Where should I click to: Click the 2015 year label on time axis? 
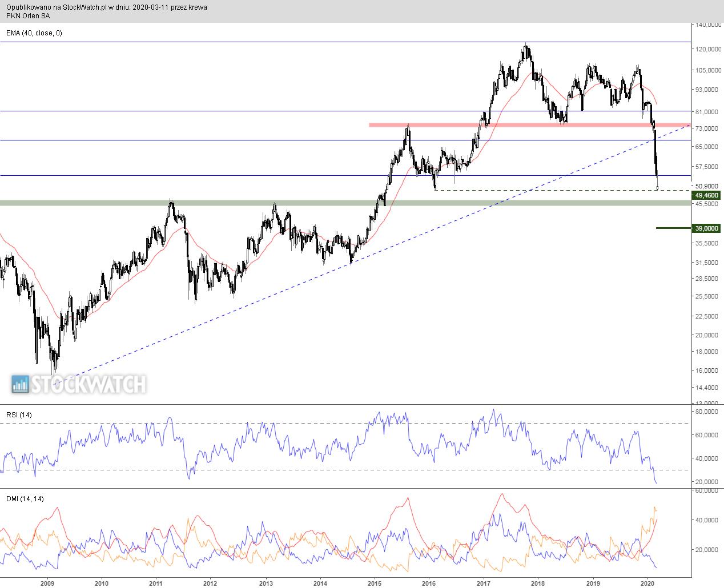[374, 583]
